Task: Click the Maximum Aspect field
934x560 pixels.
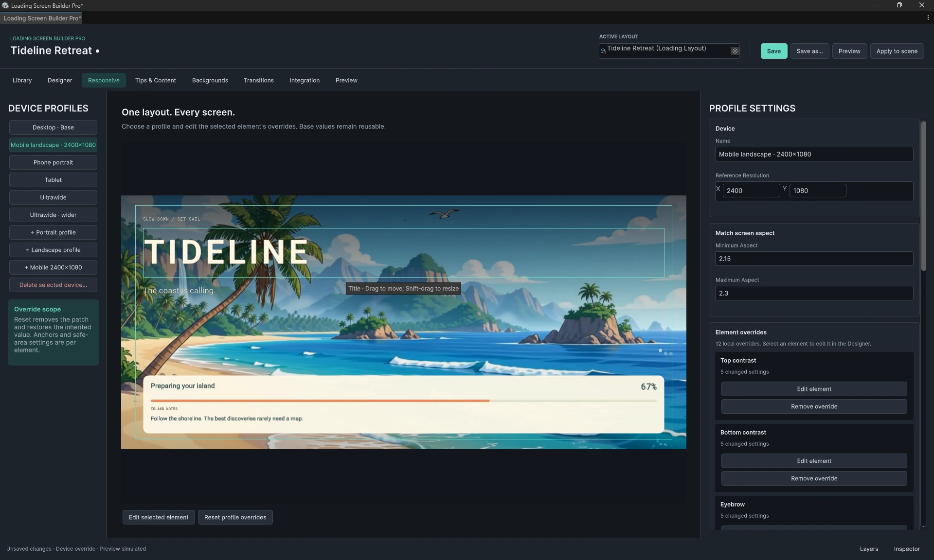Action: [814, 293]
